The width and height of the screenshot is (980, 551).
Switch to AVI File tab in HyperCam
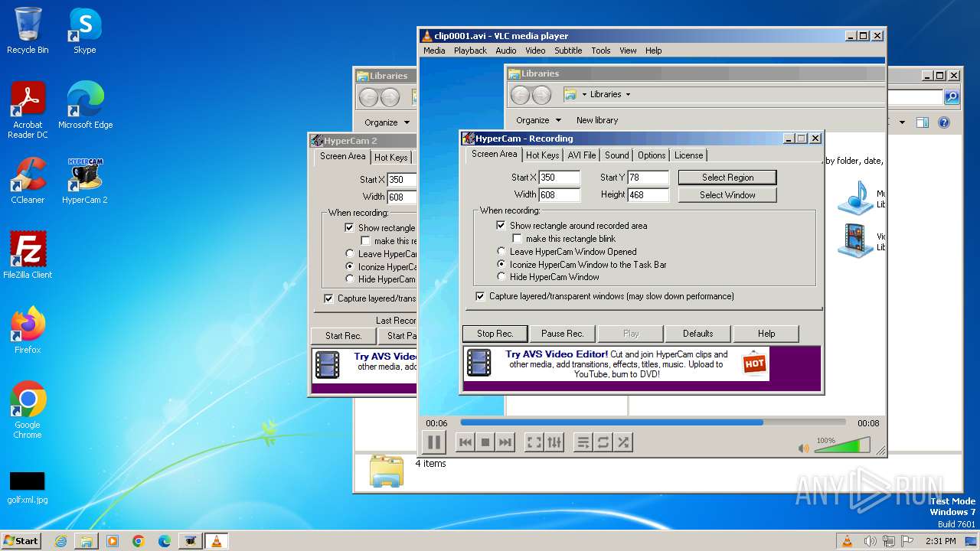coord(582,155)
